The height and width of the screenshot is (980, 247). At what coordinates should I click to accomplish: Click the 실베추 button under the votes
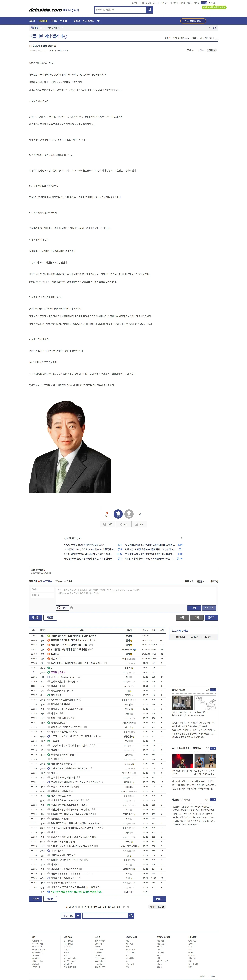point(108,524)
